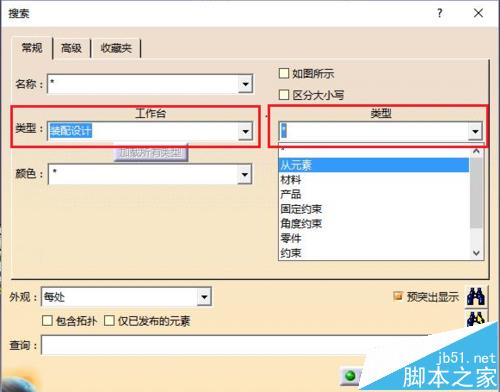The height and width of the screenshot is (392, 500).
Task: Click the help question mark in title bar
Action: pos(440,13)
